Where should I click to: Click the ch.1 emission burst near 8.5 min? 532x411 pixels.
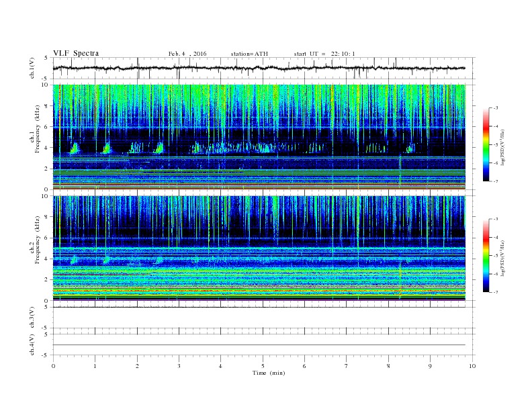[x=411, y=148]
